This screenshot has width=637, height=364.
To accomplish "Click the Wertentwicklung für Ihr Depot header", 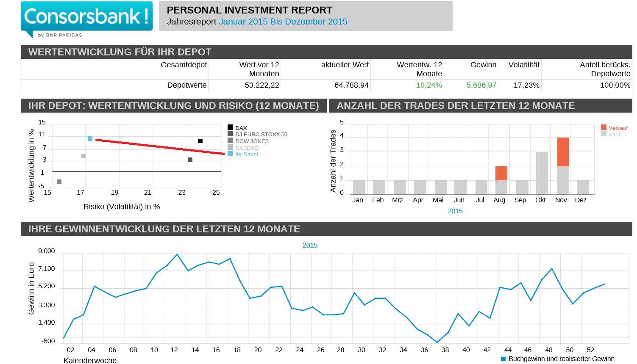I will pos(120,52).
